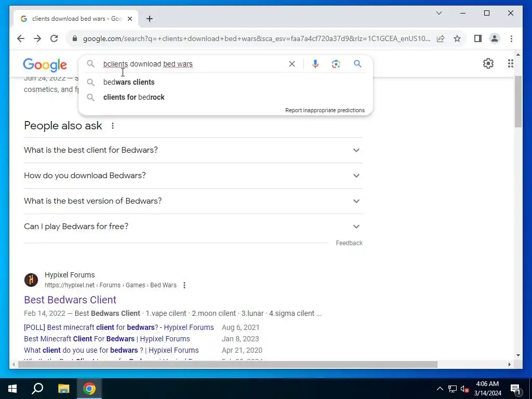Show hidden system tray icons
The height and width of the screenshot is (399, 532).
[440, 389]
